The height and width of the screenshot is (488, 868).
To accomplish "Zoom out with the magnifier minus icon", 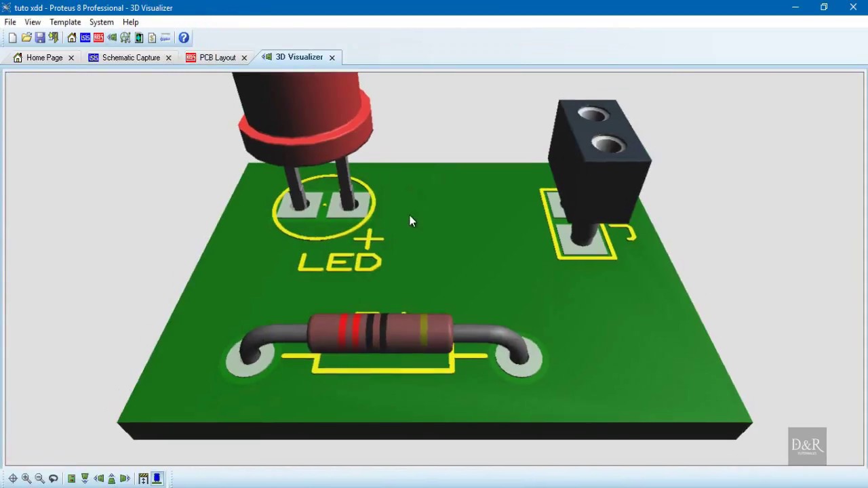I will coord(39,479).
